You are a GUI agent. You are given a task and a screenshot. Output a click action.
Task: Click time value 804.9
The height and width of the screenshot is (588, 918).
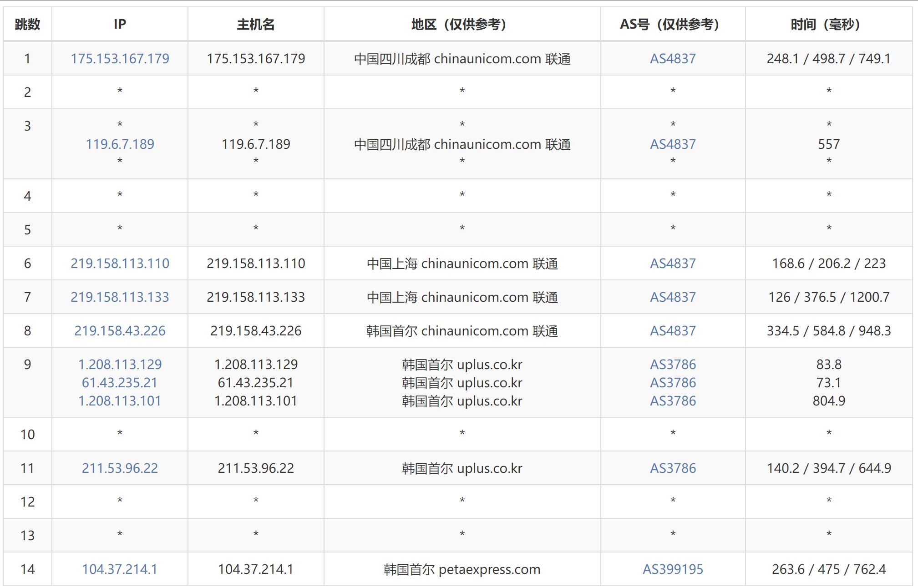pyautogui.click(x=829, y=401)
